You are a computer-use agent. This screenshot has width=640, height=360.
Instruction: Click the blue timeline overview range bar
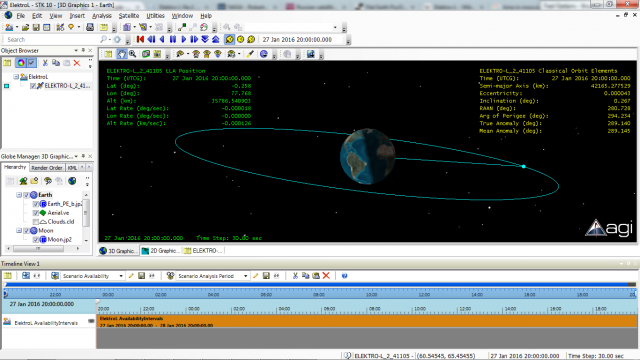(317, 284)
